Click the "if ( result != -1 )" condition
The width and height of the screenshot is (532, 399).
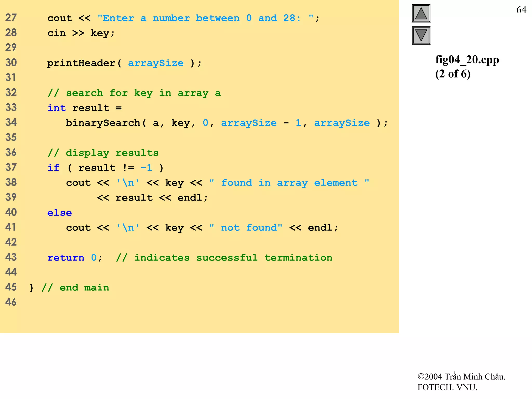(x=105, y=168)
